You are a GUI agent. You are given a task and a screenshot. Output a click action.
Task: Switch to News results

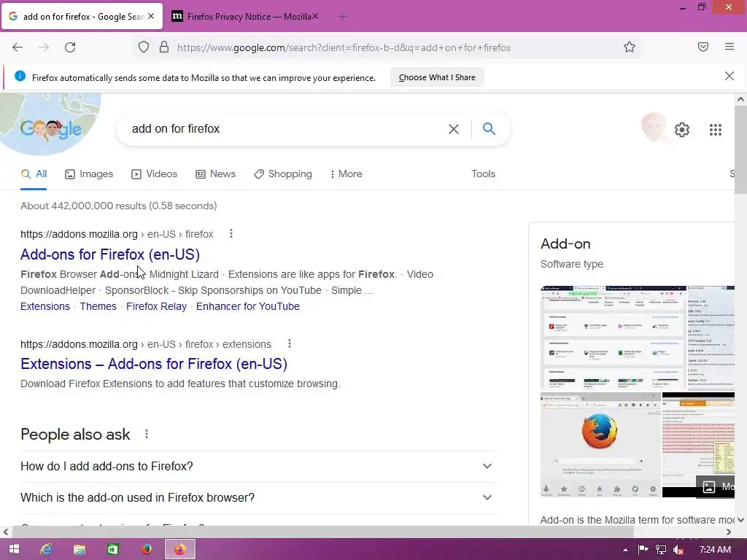pyautogui.click(x=216, y=174)
